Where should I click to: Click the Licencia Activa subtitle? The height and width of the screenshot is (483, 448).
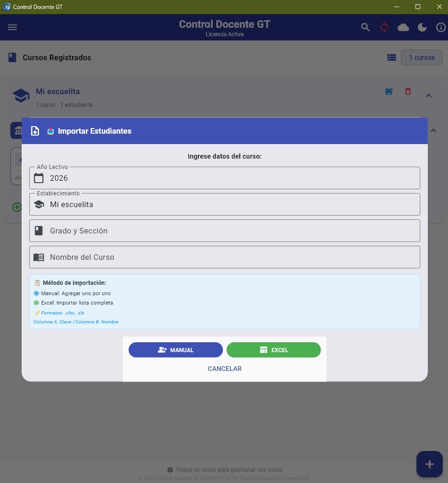coord(224,34)
